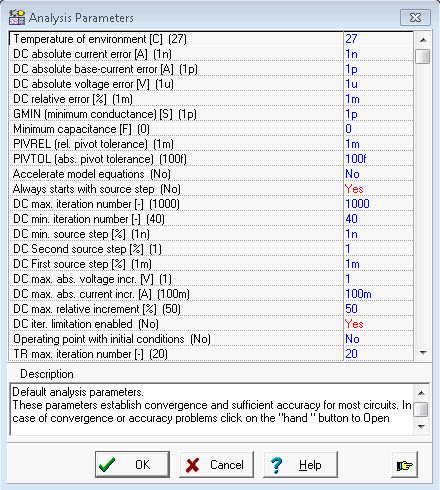Edit DC absolute base-current error value 1p
This screenshot has height=490, width=440.
click(378, 69)
